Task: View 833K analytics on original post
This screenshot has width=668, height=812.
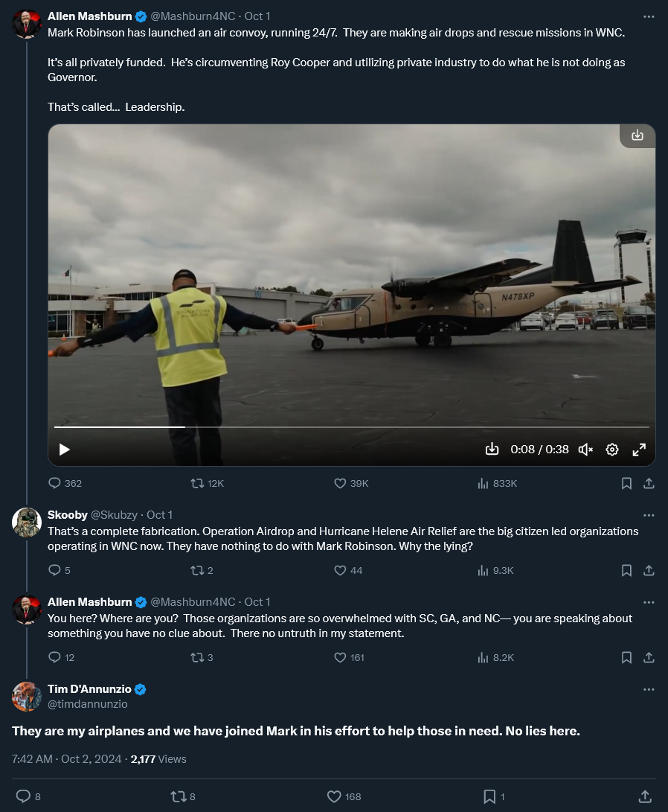Action: click(x=497, y=483)
